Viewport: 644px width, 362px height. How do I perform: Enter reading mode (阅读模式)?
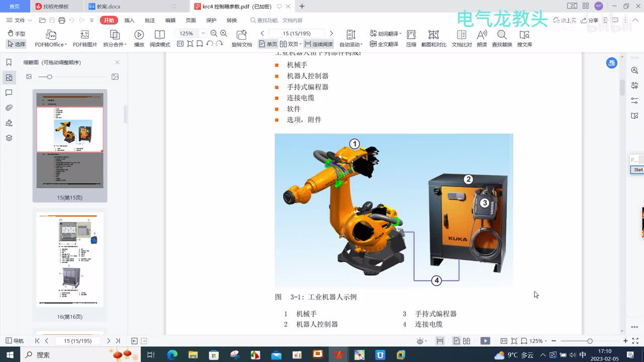159,39
